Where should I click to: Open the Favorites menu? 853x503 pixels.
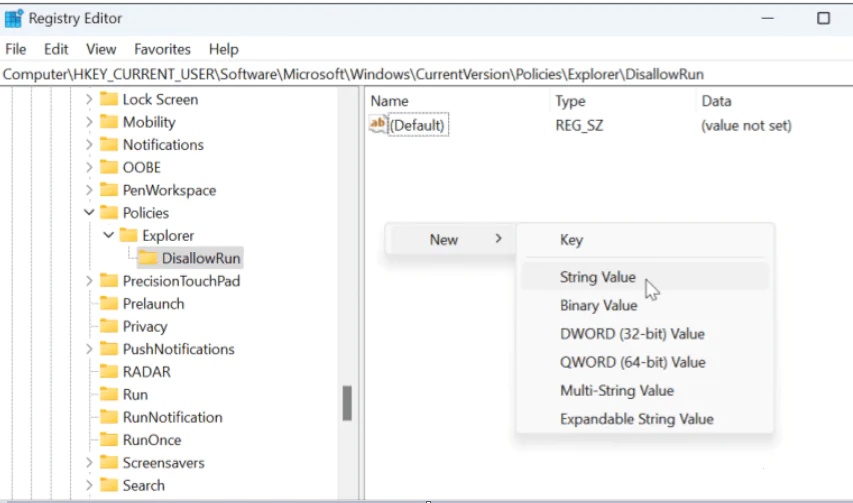(x=162, y=49)
